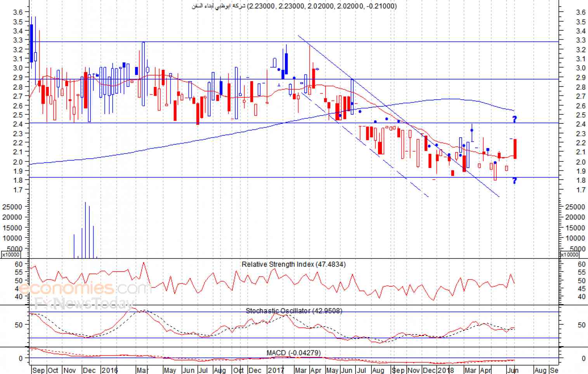Click the MACD (-0.04279) indicator label
This screenshot has height=374, width=588.
(x=293, y=353)
